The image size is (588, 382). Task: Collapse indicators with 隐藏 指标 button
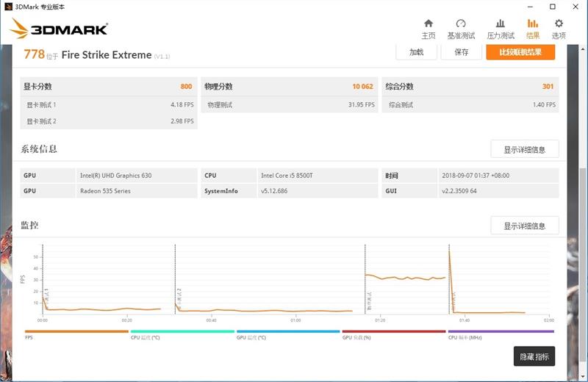534,356
